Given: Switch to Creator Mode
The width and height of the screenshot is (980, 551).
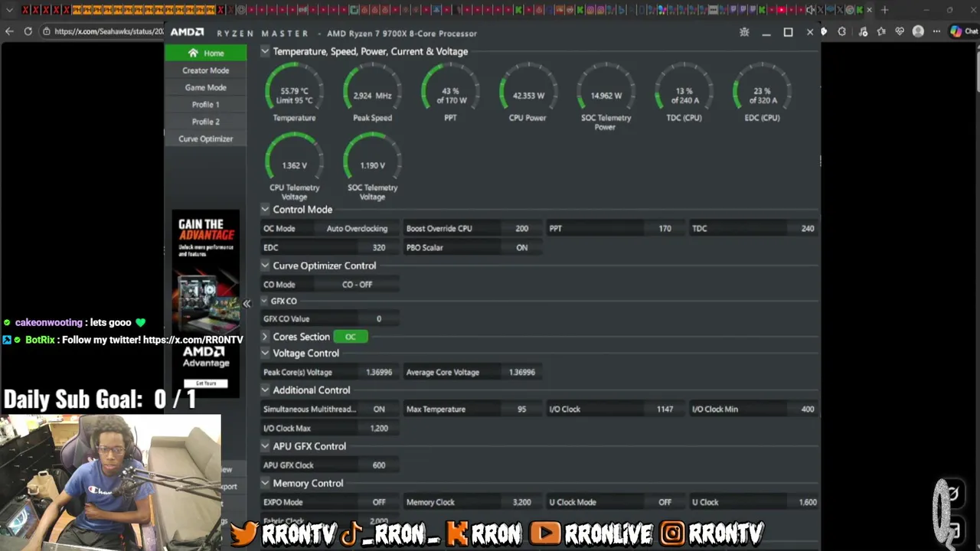Looking at the screenshot, I should (205, 70).
